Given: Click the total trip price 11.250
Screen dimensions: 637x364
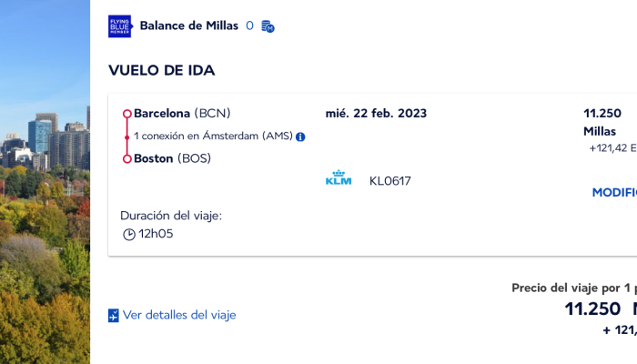Looking at the screenshot, I should point(592,308).
